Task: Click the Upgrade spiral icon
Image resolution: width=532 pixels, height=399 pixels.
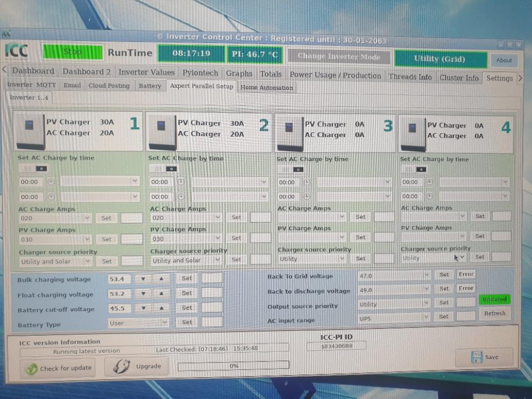Action: (121, 366)
